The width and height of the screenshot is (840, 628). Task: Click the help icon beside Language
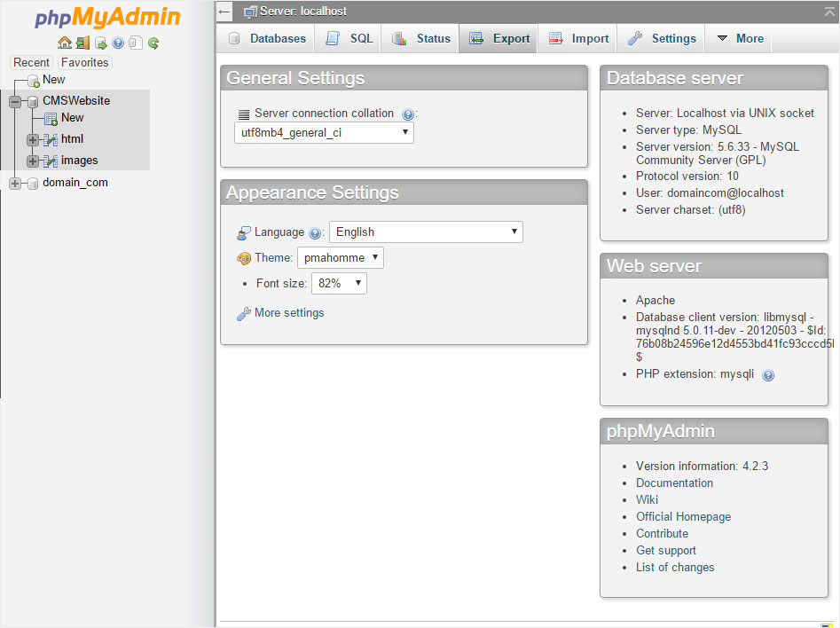point(315,233)
